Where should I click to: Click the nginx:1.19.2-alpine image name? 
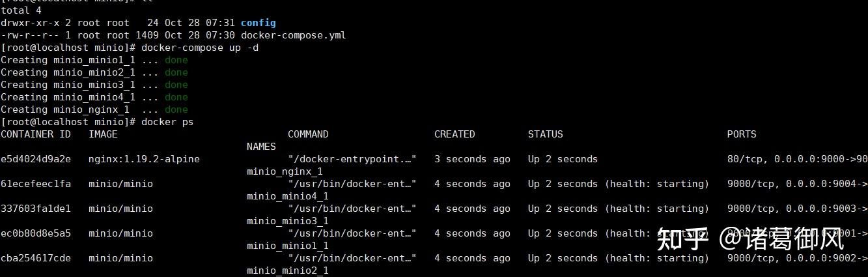pos(144,159)
